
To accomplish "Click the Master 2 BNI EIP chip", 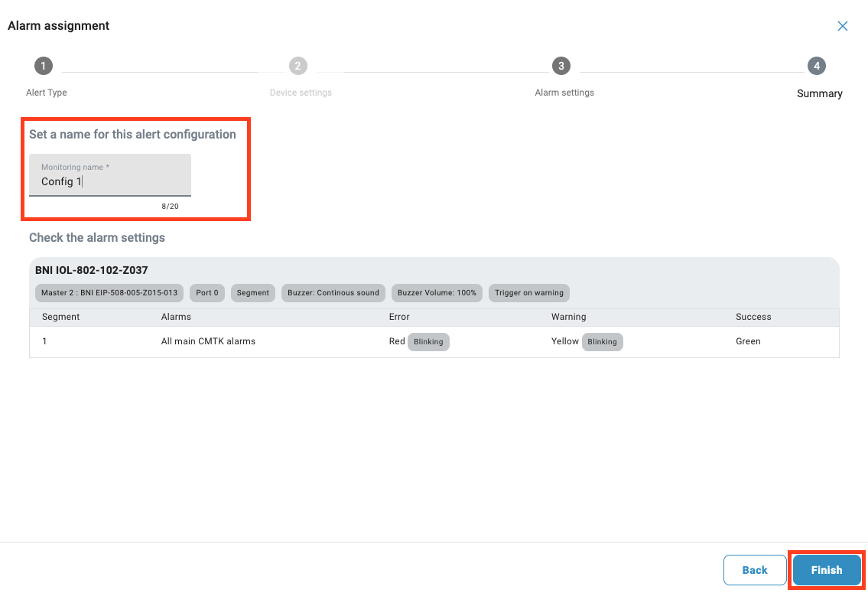I will [x=109, y=292].
